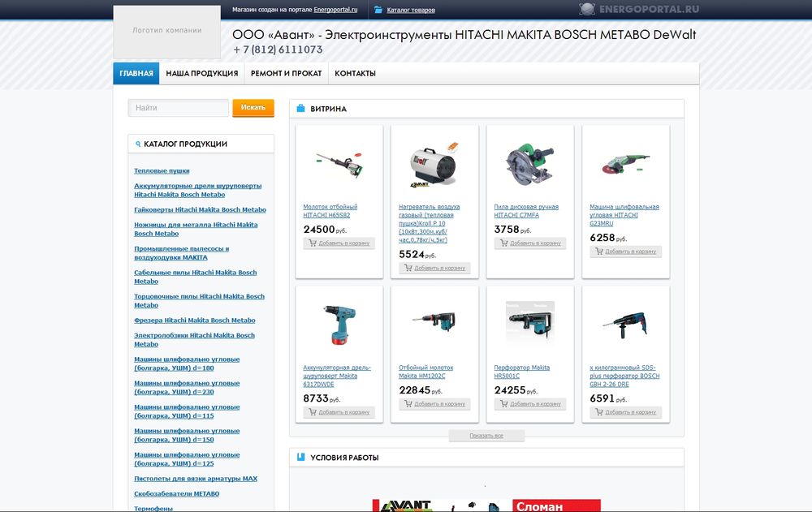Open Ножницы для металла category
The image size is (812, 512).
click(x=196, y=229)
